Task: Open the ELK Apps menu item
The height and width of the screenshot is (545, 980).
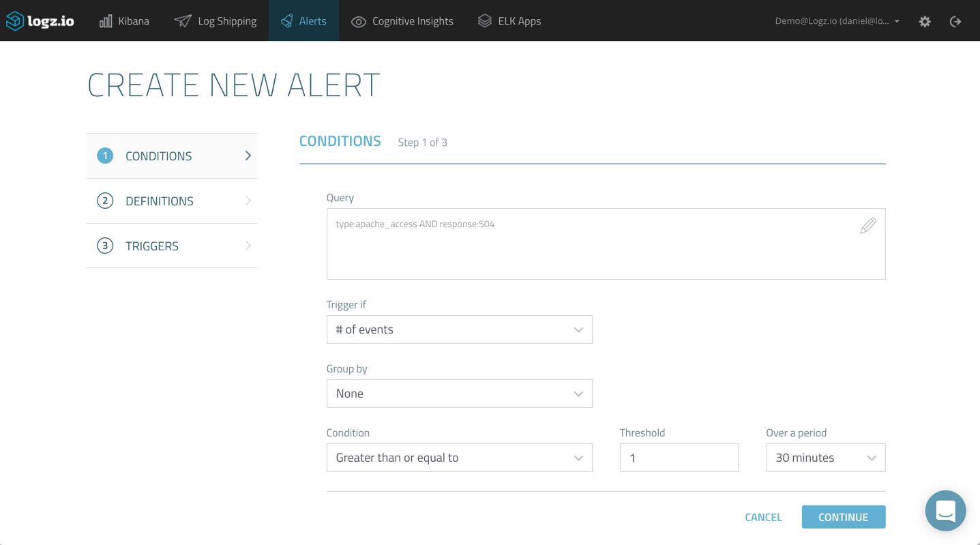Action: (509, 21)
